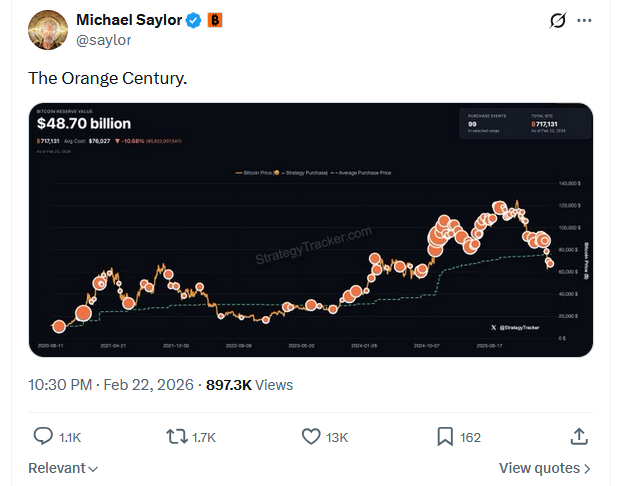
Task: Open Michael Saylor's profile avatar
Action: pos(46,30)
